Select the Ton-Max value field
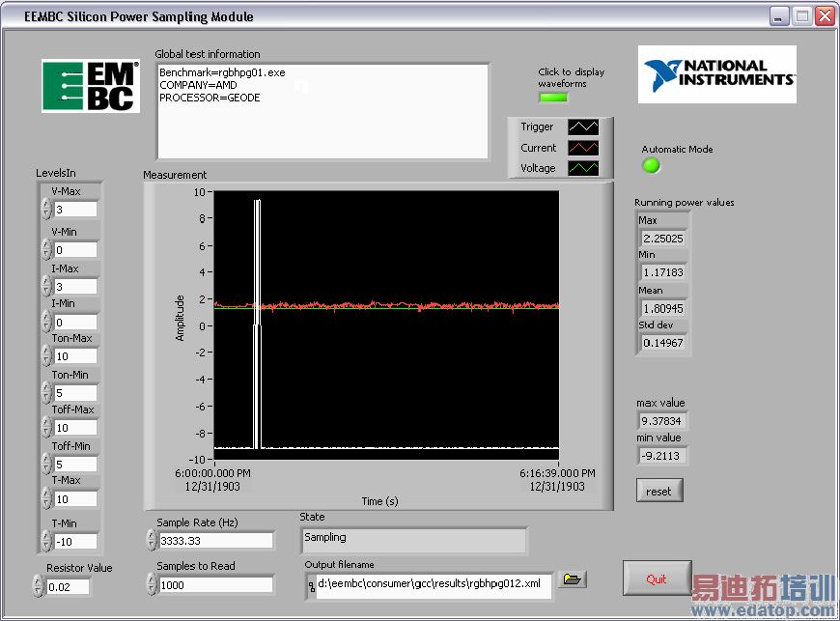The image size is (840, 621). pyautogui.click(x=75, y=356)
